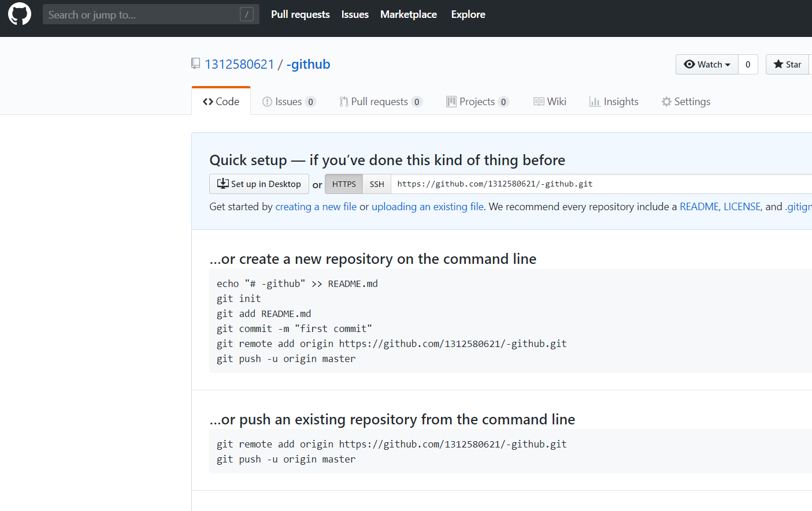Focus the Search or jump to field
The height and width of the screenshot is (511, 812).
tap(151, 14)
